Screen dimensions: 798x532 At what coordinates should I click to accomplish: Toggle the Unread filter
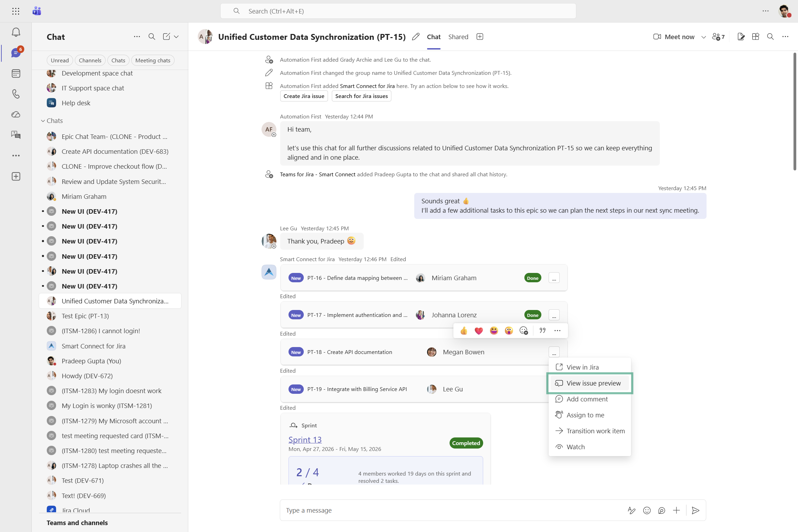coord(60,60)
